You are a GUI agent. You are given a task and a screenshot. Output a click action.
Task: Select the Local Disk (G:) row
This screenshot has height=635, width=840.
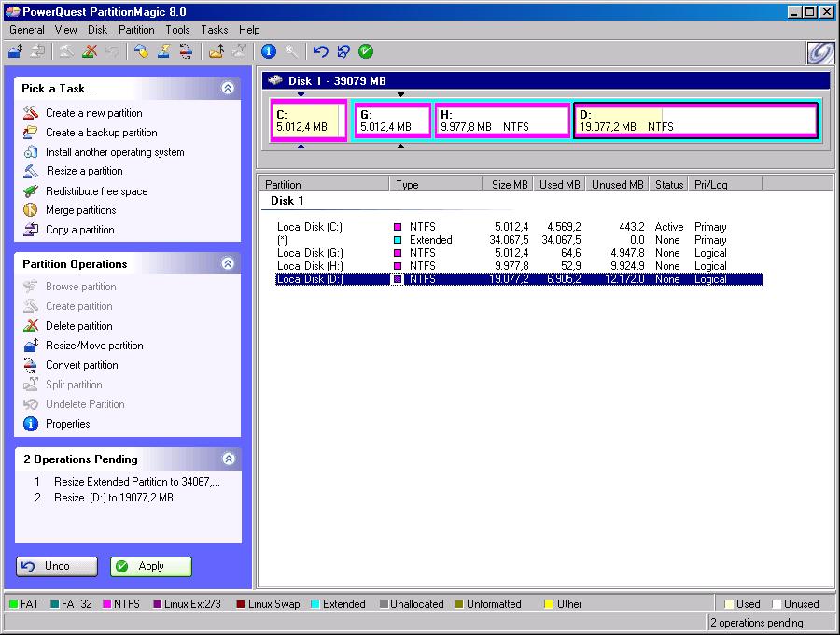(519, 253)
